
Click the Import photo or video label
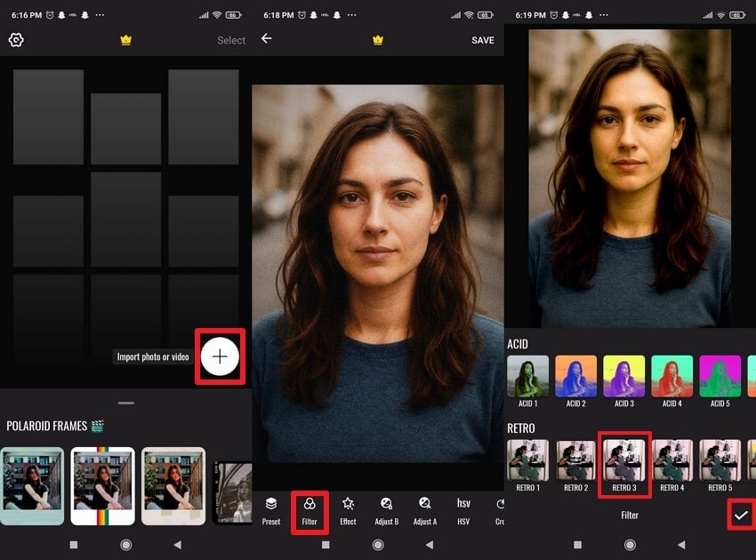153,356
